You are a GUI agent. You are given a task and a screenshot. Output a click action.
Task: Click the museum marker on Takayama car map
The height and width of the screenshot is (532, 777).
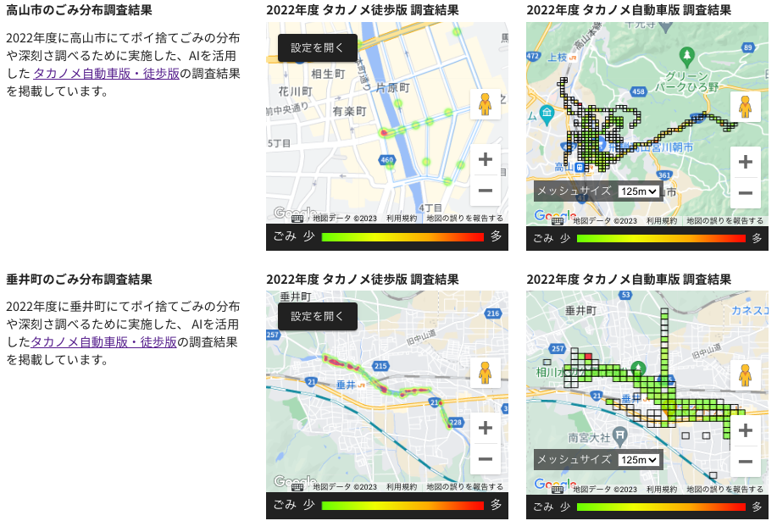[547, 114]
